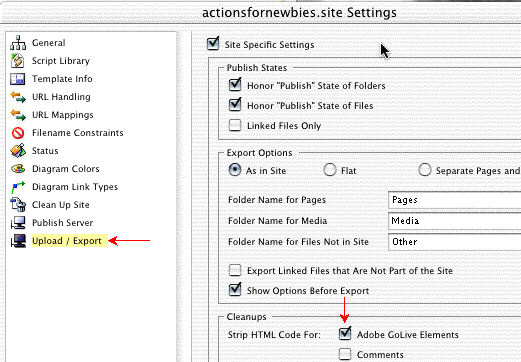Go to URL Handling settings
The width and height of the screenshot is (521, 362).
61,97
